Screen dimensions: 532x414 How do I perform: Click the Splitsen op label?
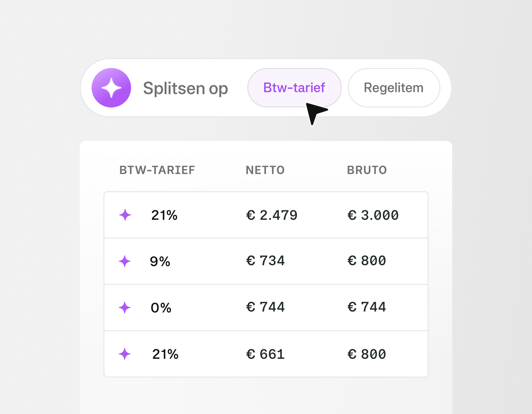coord(186,88)
